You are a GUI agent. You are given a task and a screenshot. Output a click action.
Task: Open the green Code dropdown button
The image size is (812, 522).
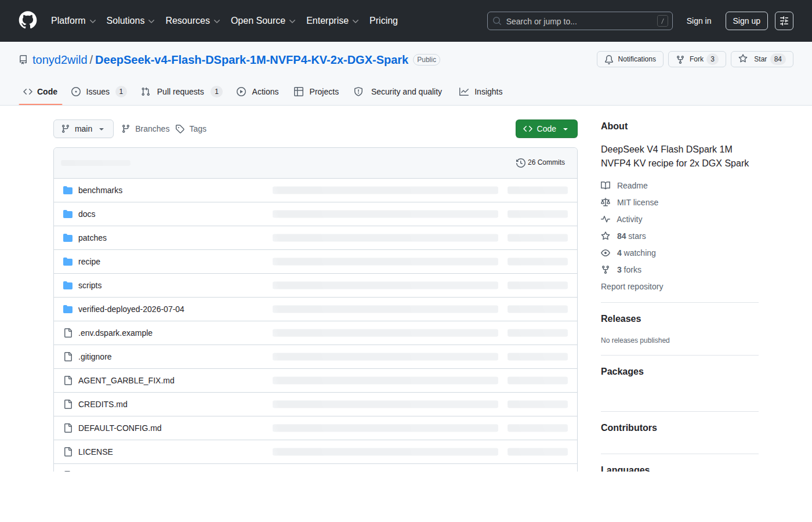coord(546,129)
